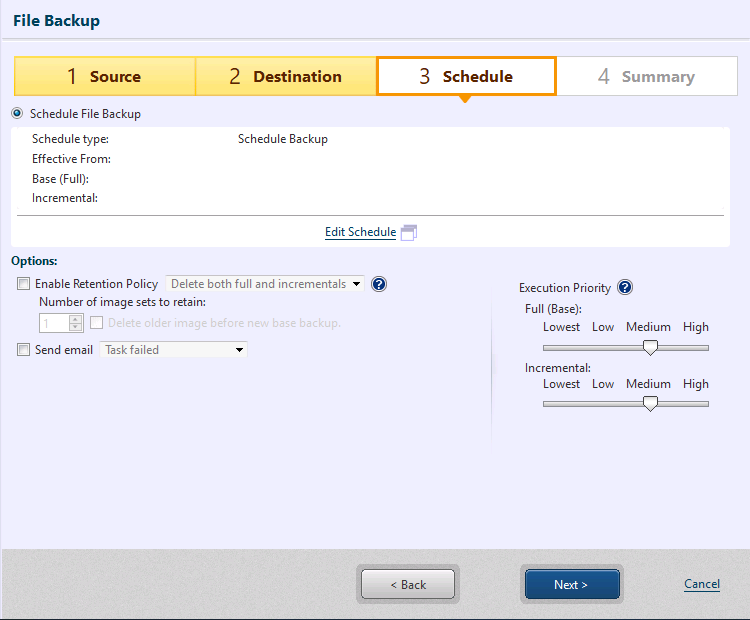This screenshot has height=620, width=750.
Task: Click the window icon next to Edit Schedule
Action: pyautogui.click(x=408, y=233)
